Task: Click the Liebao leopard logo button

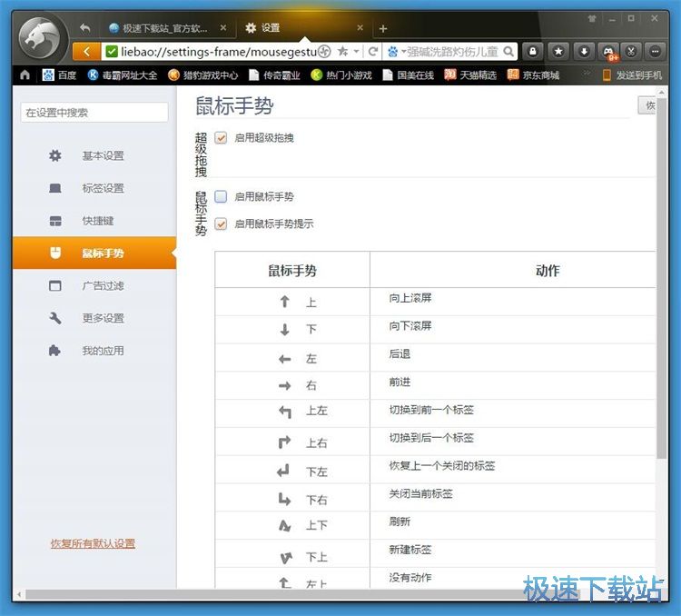Action: (x=40, y=38)
